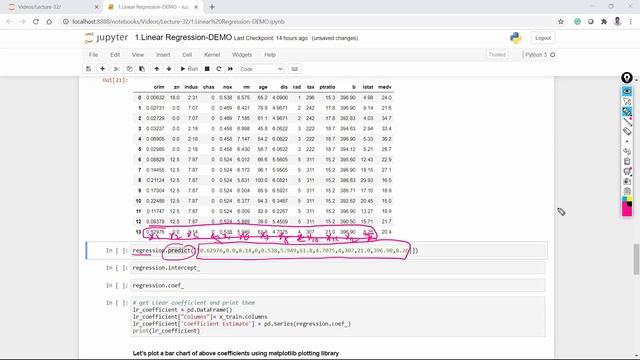Open the Widgets menu
640x360 pixels.
(x=242, y=55)
